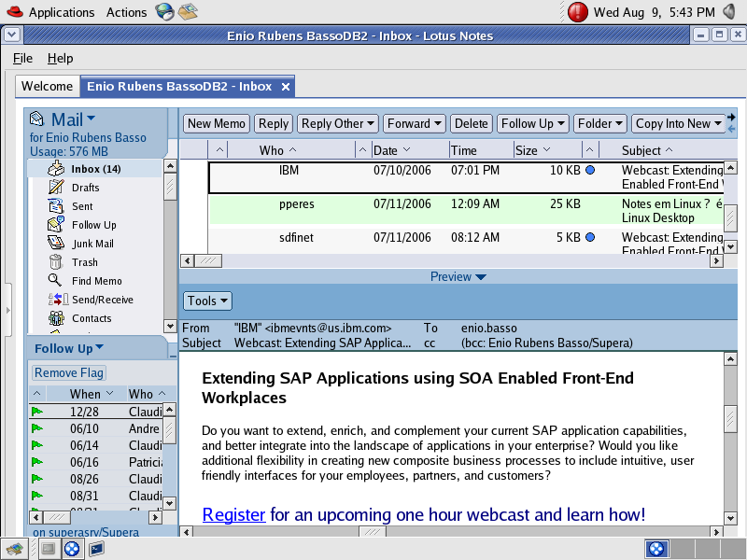Click the unread blue dot on sdfinet message

point(590,237)
